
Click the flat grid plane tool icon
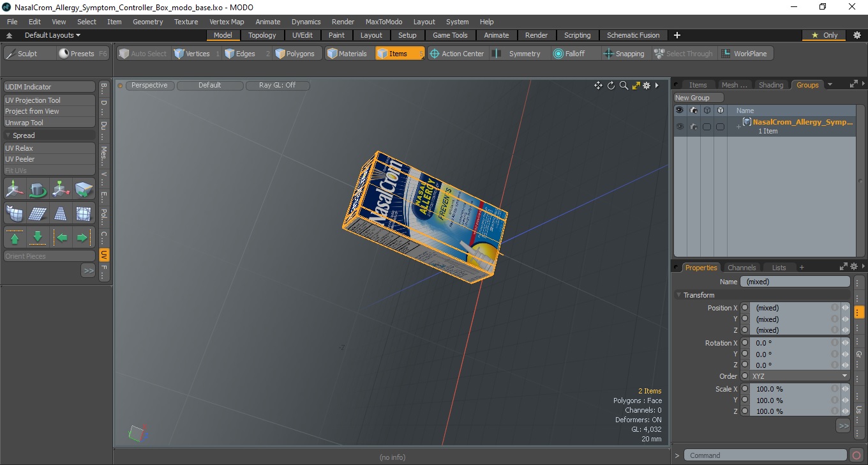click(38, 213)
